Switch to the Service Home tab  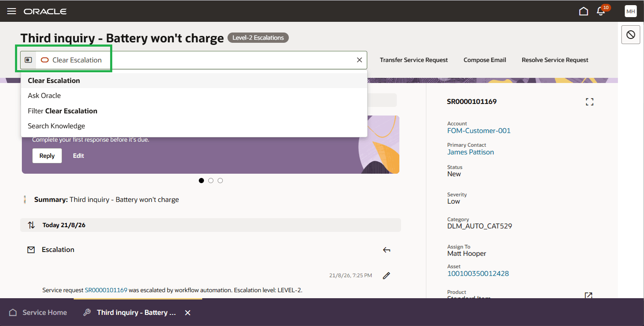(x=38, y=312)
